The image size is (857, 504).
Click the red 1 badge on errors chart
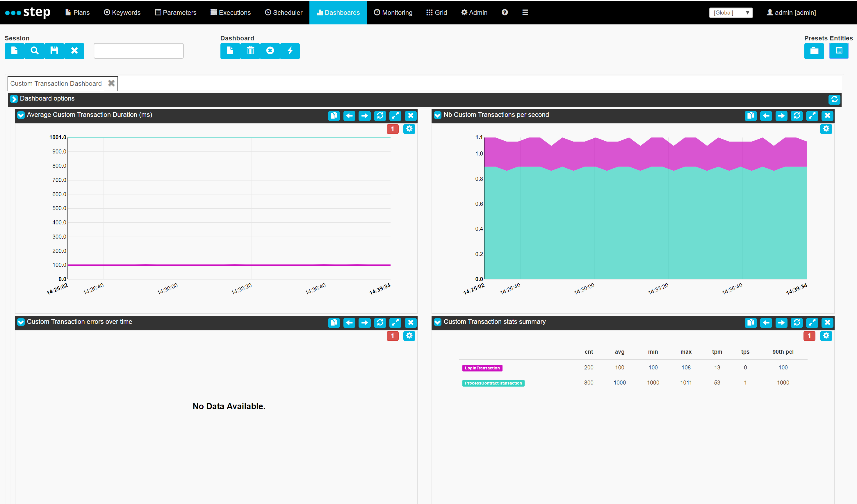[x=393, y=336]
